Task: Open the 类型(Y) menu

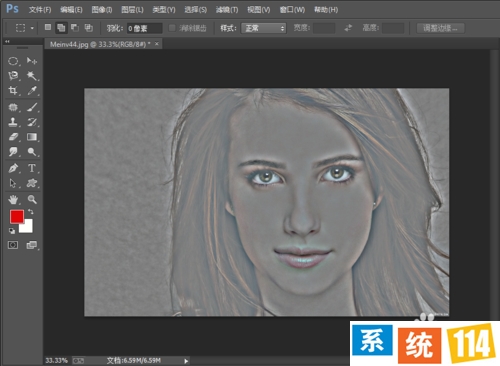Action: tap(164, 10)
